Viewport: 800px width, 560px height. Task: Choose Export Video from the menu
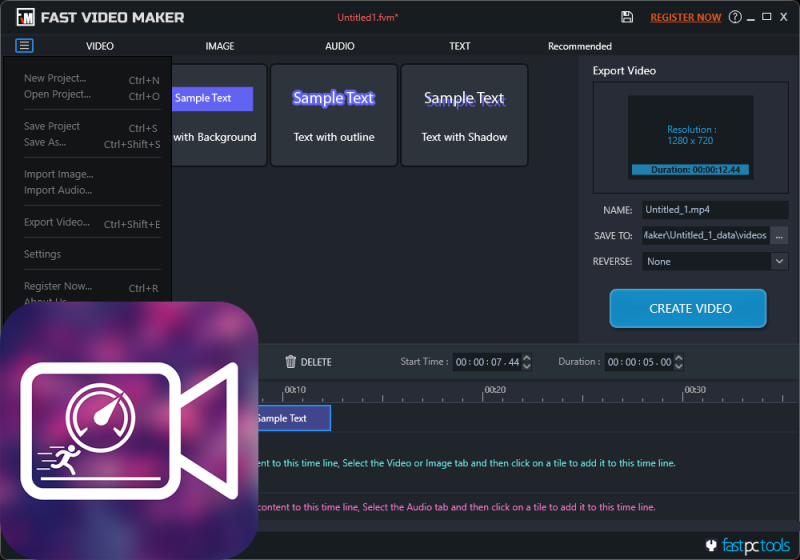pos(57,222)
